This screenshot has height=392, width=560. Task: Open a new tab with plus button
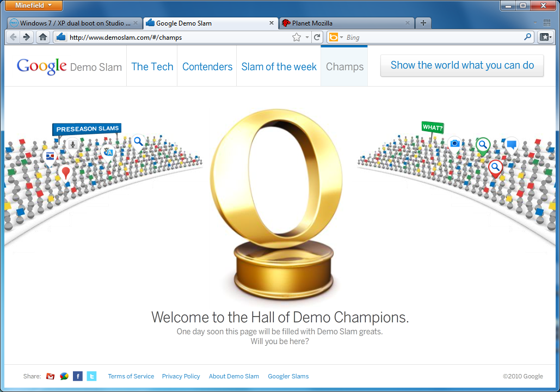coord(423,23)
